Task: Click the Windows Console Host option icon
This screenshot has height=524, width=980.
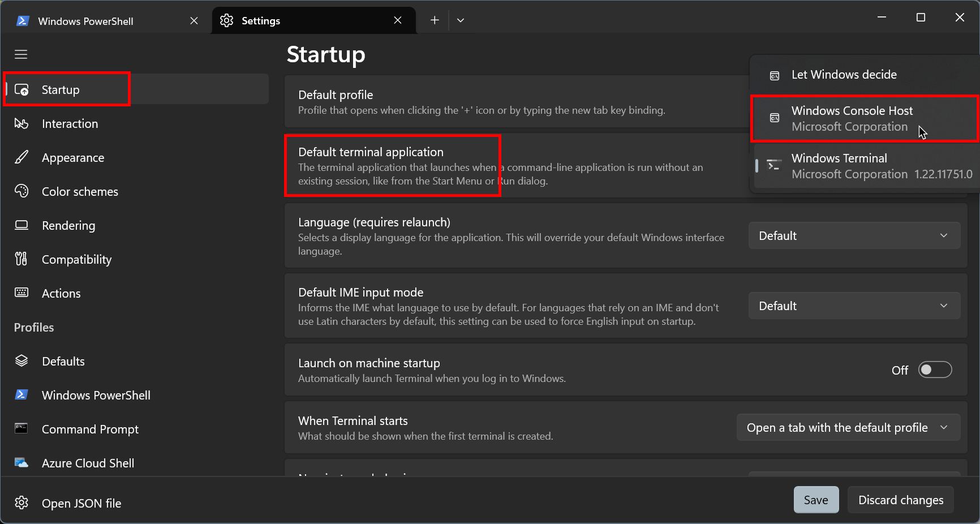Action: pyautogui.click(x=775, y=118)
